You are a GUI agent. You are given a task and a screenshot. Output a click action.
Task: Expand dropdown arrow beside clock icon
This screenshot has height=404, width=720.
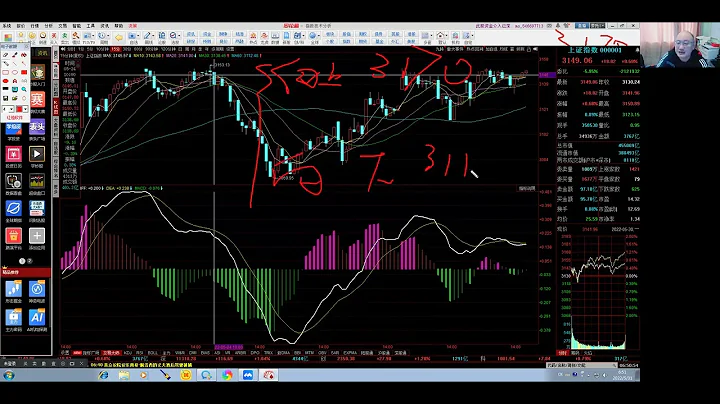click(x=108, y=35)
